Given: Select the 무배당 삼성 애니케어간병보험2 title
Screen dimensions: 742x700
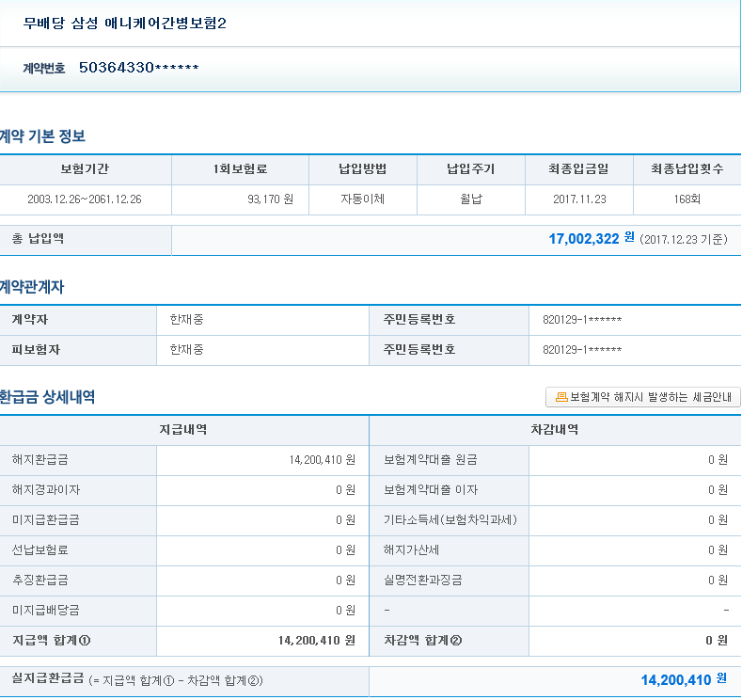Looking at the screenshot, I should point(125,23).
